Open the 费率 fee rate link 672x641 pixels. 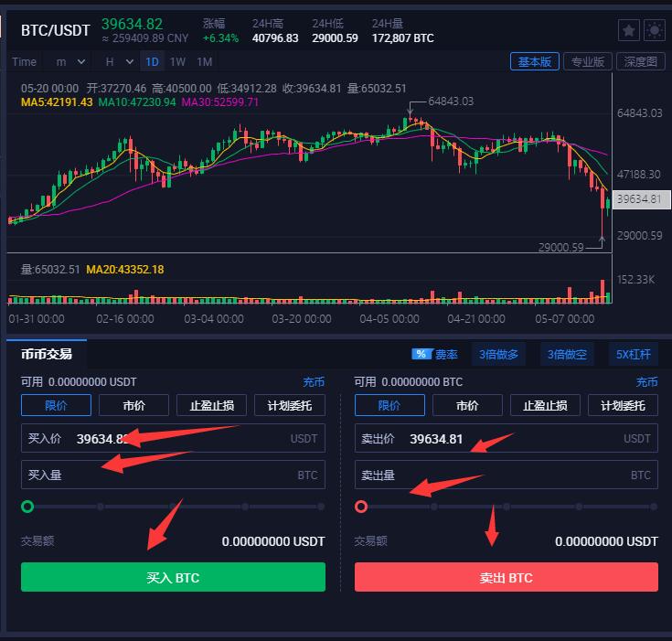pos(446,355)
